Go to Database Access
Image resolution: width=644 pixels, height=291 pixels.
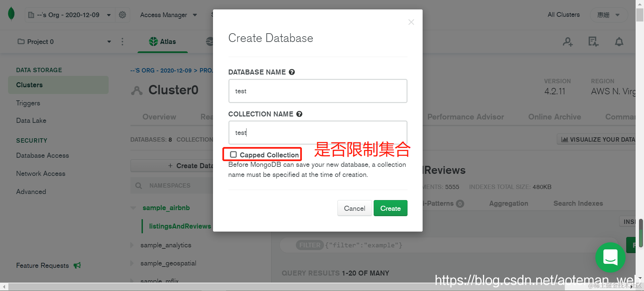[43, 155]
